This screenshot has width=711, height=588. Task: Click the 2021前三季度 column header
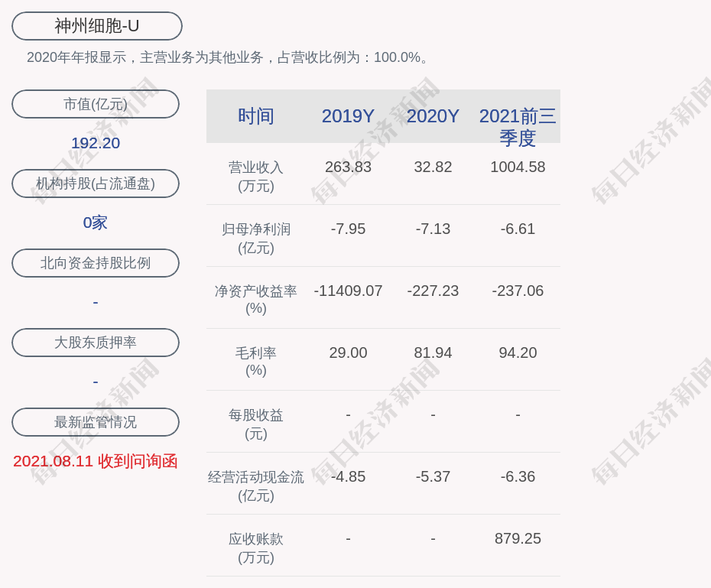click(x=518, y=127)
